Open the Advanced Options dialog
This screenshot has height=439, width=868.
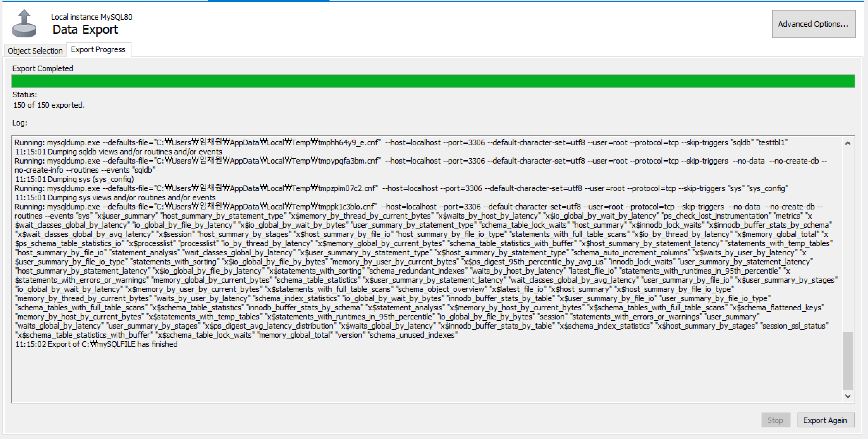[x=813, y=24]
